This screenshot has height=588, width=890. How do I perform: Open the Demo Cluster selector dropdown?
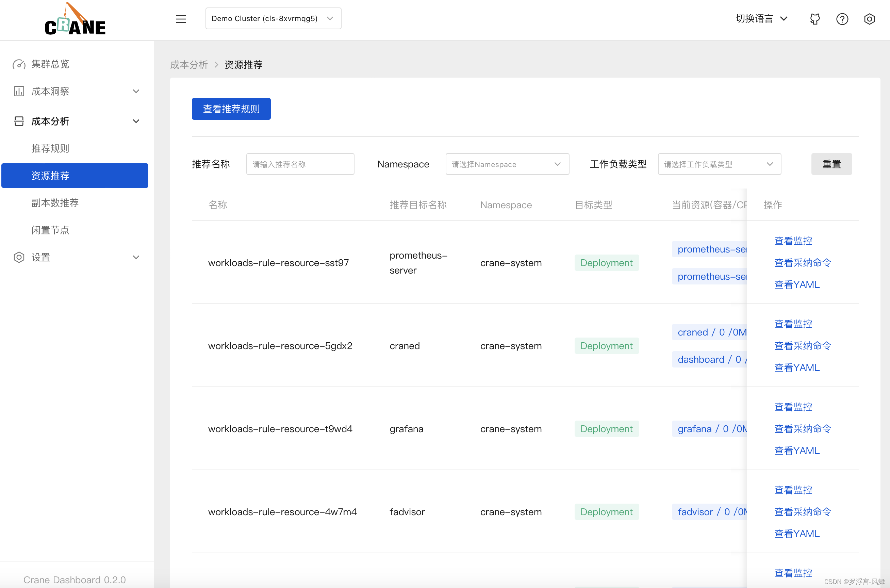pos(273,18)
